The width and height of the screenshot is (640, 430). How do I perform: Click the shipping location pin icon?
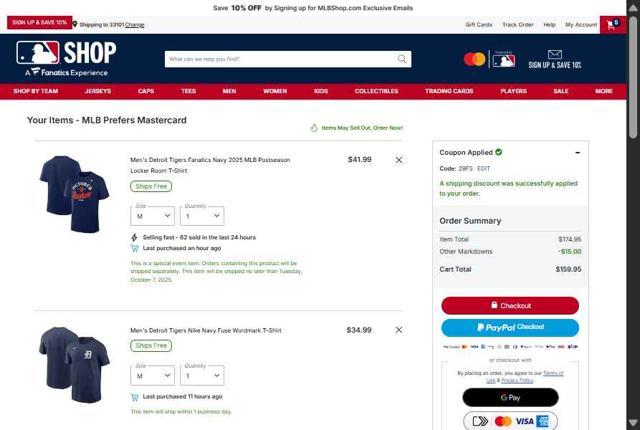pos(75,24)
